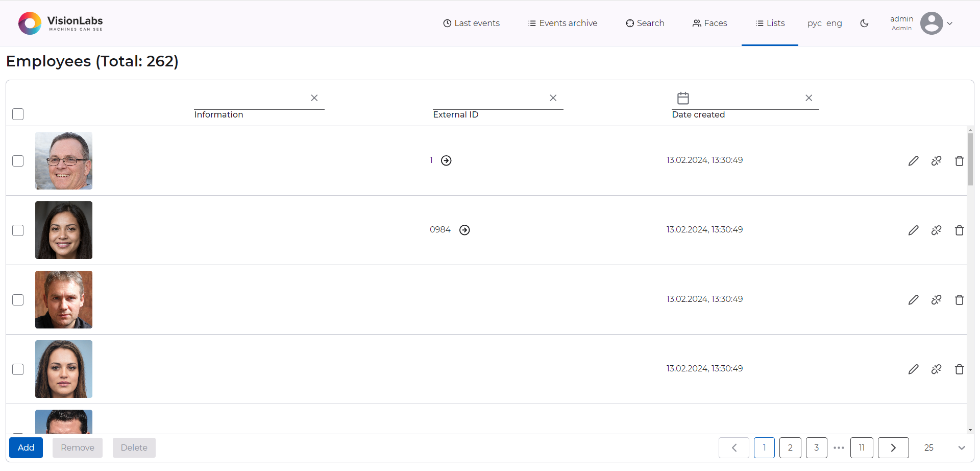Open the Events archive tab
The height and width of the screenshot is (471, 980).
[562, 23]
